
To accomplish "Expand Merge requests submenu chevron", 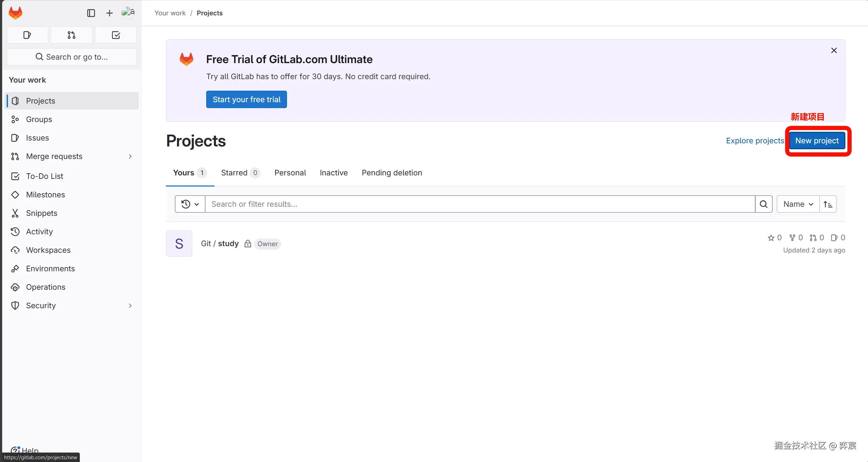I will pyautogui.click(x=130, y=157).
